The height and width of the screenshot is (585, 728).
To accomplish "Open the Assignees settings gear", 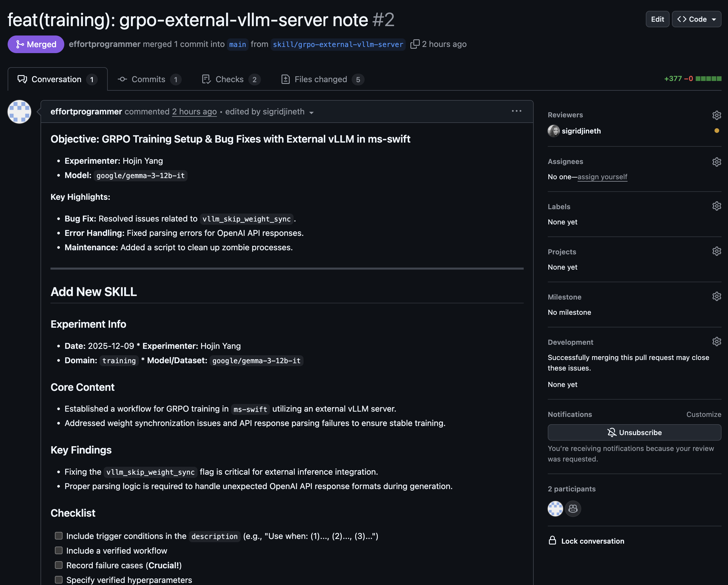I will click(717, 162).
